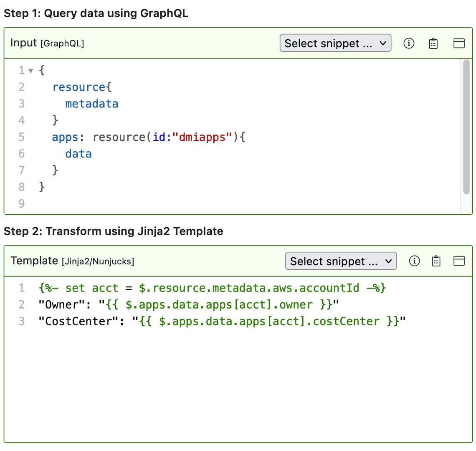Screen dimensions: 476x451
Task: Click the expand-window icon in the Template header
Action: point(459,261)
